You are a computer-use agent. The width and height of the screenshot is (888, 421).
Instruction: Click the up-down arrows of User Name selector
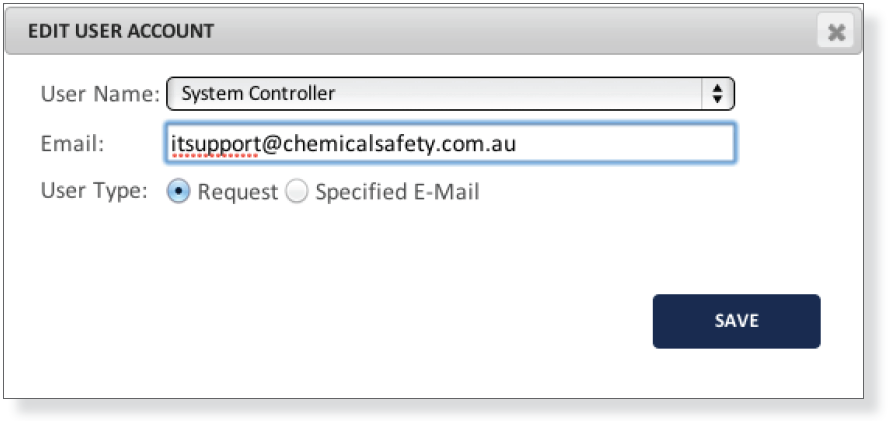tap(718, 93)
